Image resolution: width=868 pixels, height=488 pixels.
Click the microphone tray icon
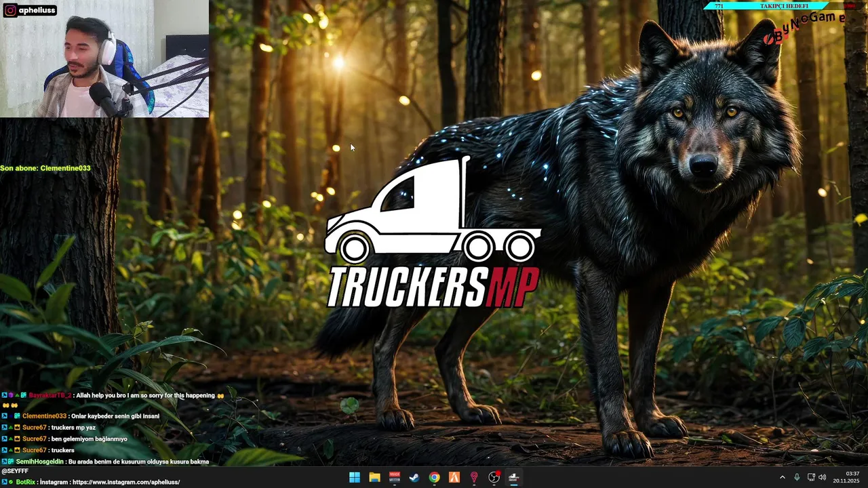point(797,477)
